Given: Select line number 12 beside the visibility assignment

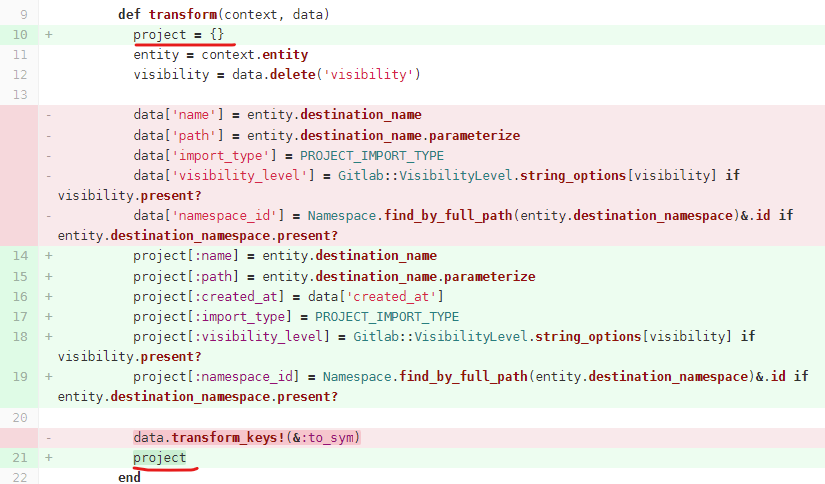Looking at the screenshot, I should click(21, 75).
